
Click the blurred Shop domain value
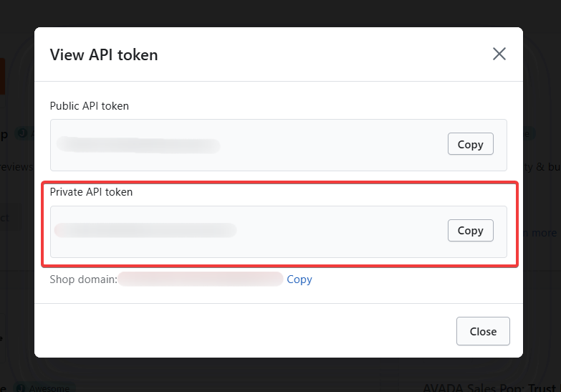pos(201,279)
